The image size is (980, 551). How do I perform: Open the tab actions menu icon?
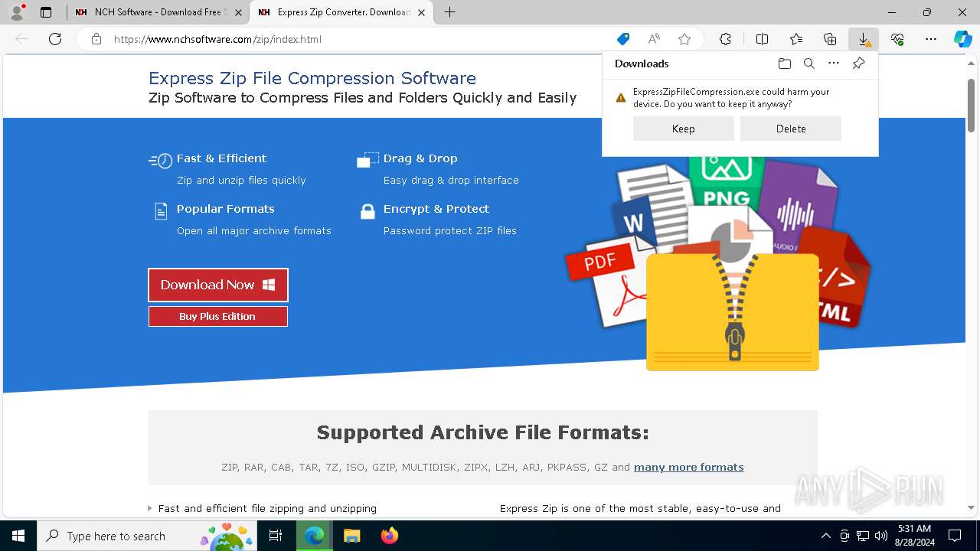(x=46, y=12)
